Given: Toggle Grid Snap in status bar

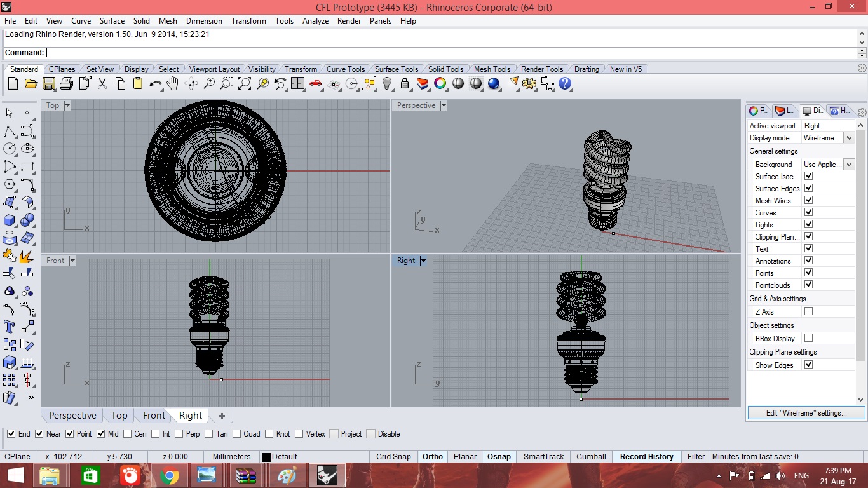Looking at the screenshot, I should pos(393,457).
